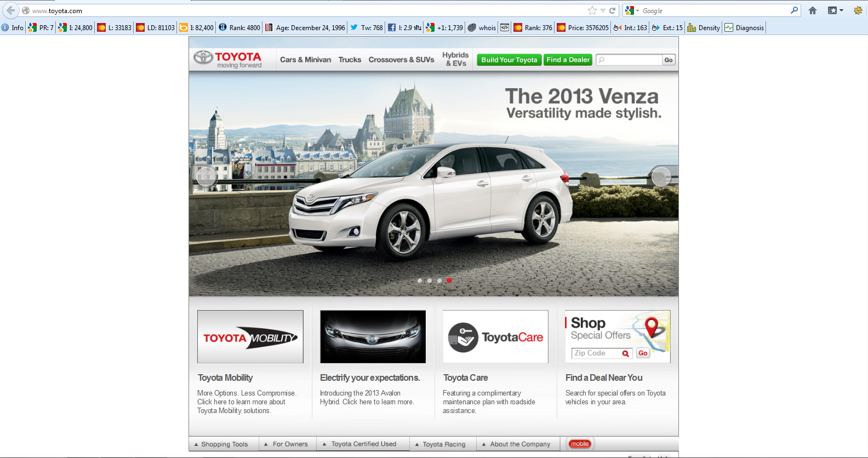Show next slide with right carousel arrow
868x458 pixels.
tap(661, 177)
